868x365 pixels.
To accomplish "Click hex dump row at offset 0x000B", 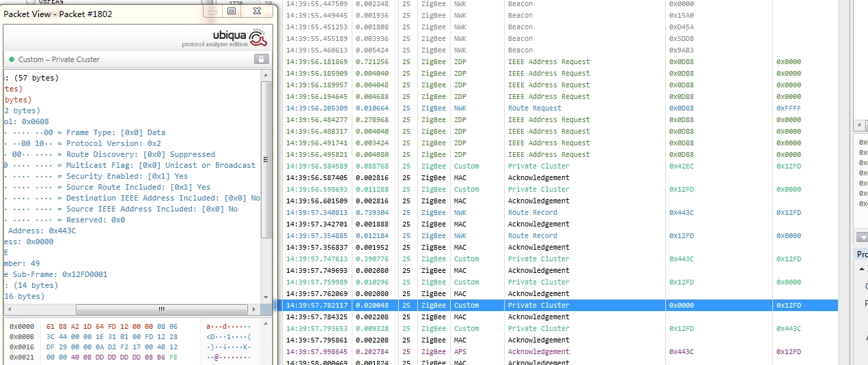I will (131, 337).
